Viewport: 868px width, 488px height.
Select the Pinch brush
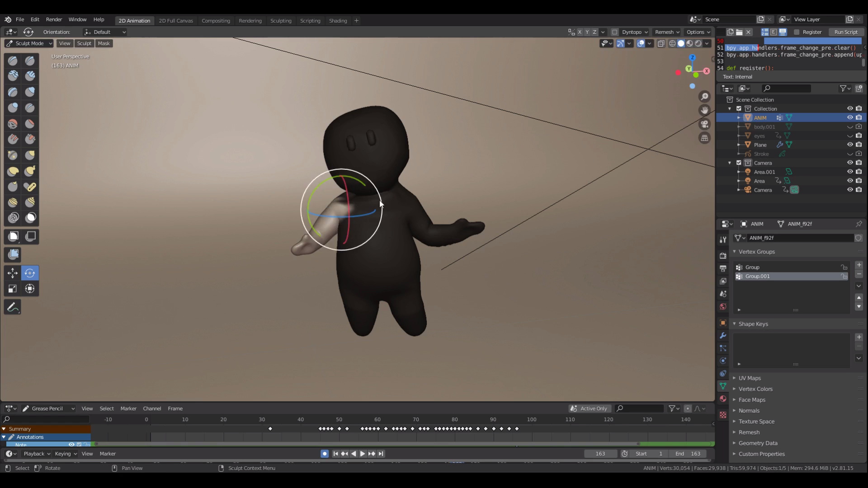tap(13, 155)
